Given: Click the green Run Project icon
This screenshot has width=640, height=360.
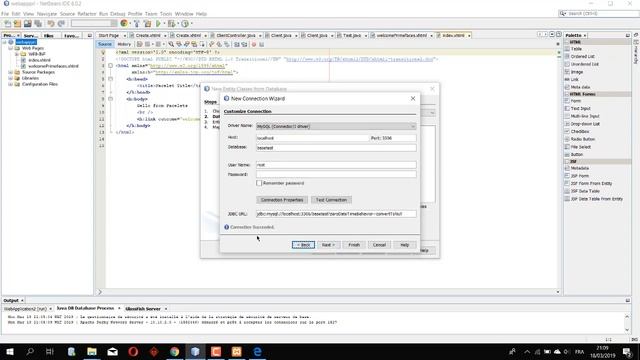Looking at the screenshot, I should click(x=158, y=24).
